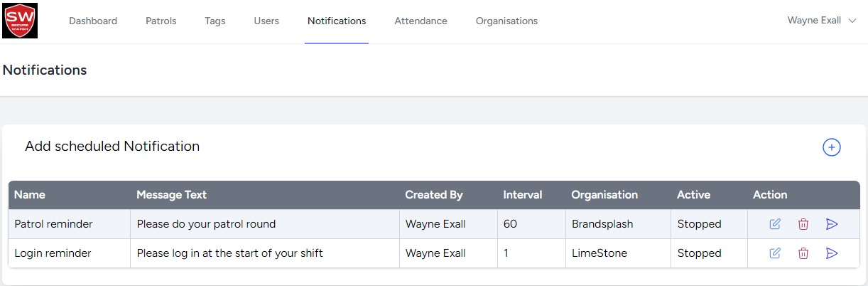Click the Notifications tab

pos(337,21)
